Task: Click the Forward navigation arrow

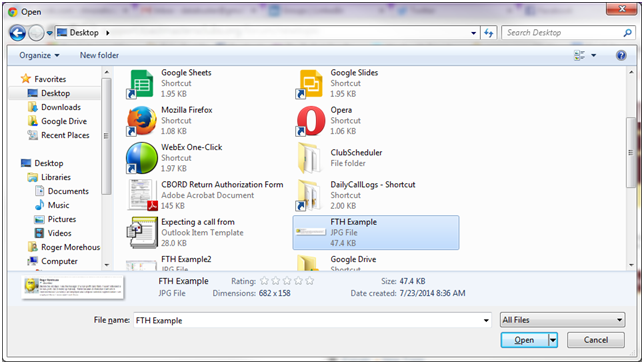Action: coord(36,33)
